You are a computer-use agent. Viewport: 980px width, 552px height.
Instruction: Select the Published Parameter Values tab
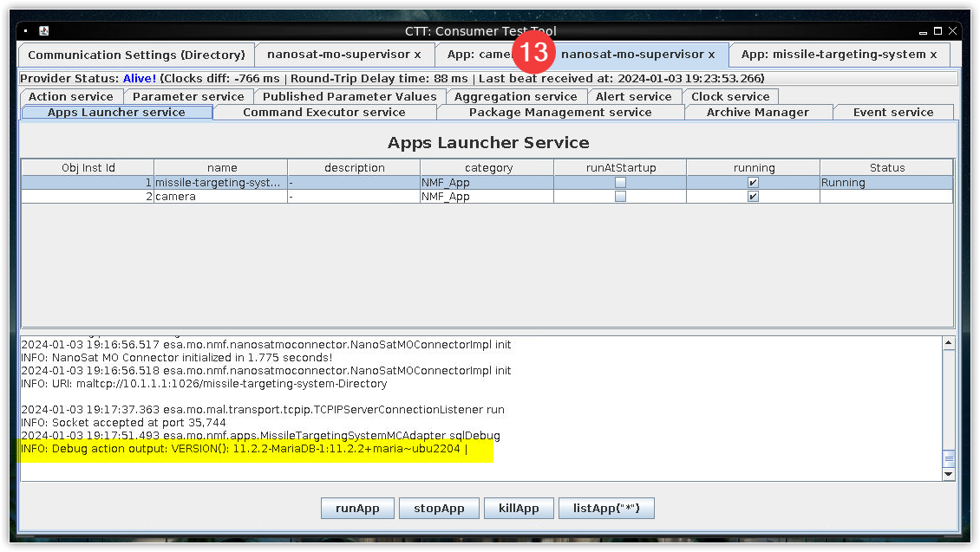pos(350,97)
